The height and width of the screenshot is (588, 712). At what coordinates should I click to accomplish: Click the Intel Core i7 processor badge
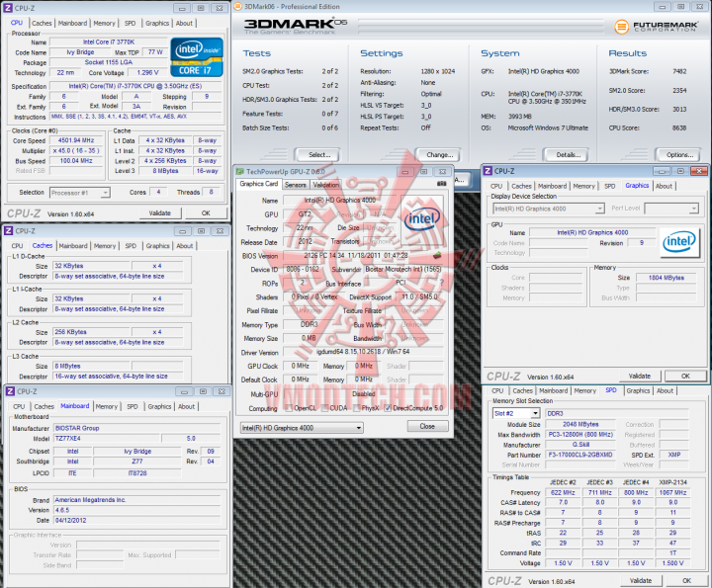[198, 57]
